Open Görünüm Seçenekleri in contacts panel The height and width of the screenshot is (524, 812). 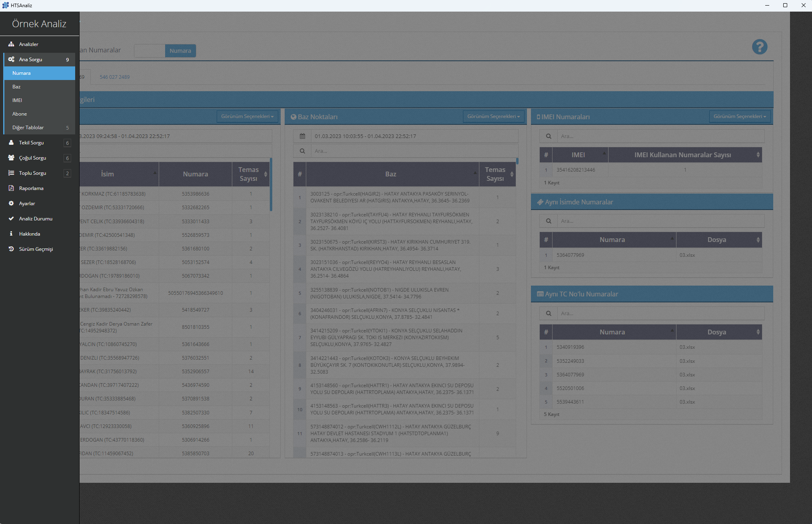[x=247, y=116]
